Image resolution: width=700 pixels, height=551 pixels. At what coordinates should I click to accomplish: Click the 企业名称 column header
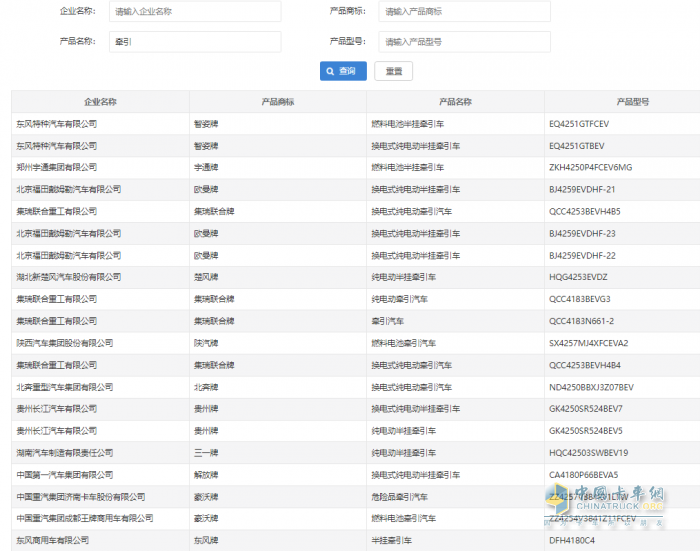pyautogui.click(x=100, y=102)
